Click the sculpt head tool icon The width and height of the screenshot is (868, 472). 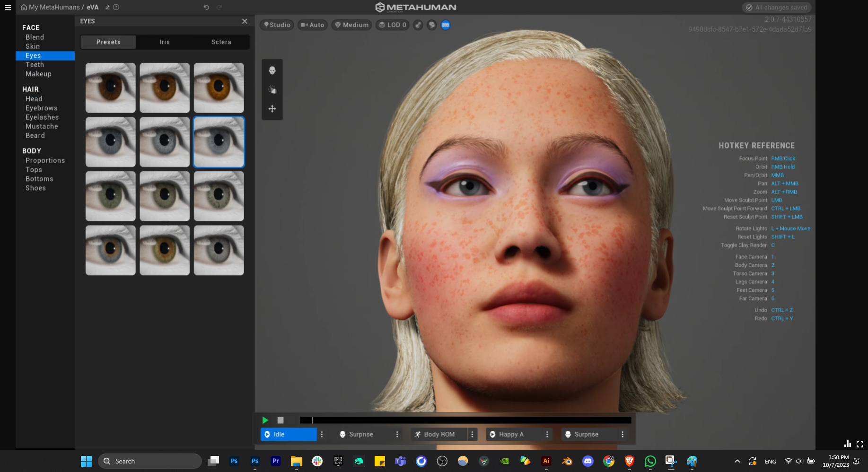[x=272, y=70]
